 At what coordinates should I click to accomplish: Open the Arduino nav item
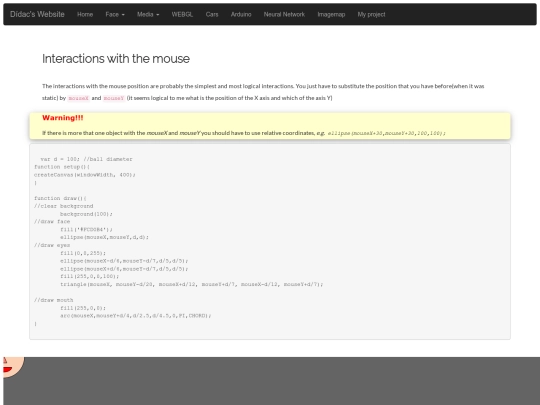click(241, 14)
